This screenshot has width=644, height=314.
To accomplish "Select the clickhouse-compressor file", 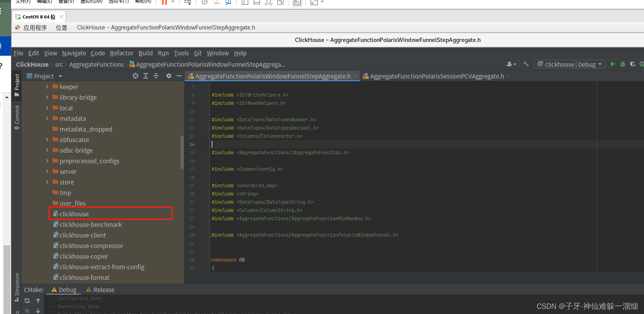I will pyautogui.click(x=88, y=246).
